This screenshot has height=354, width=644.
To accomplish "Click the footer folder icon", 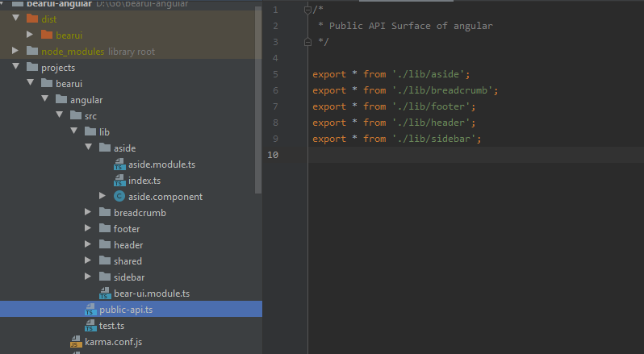I will click(x=105, y=228).
